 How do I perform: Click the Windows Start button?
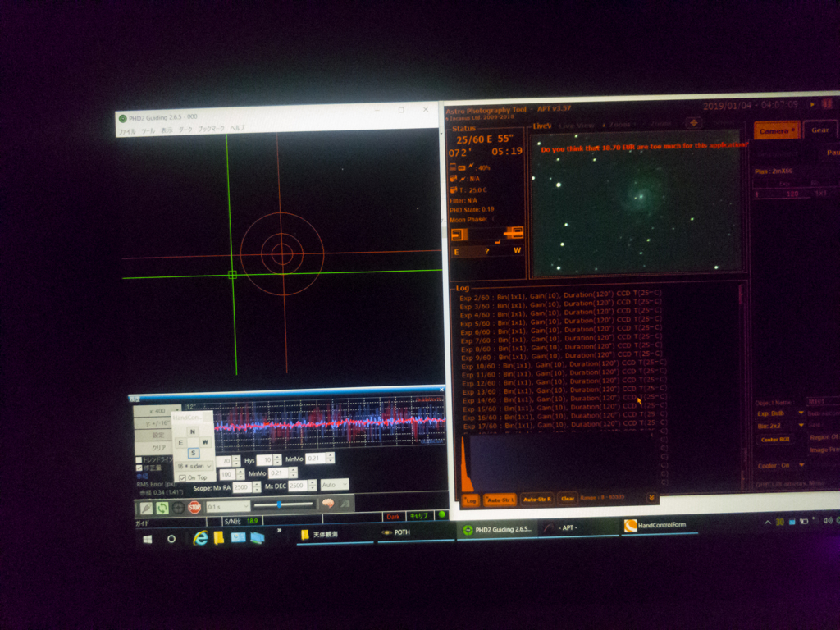point(148,539)
